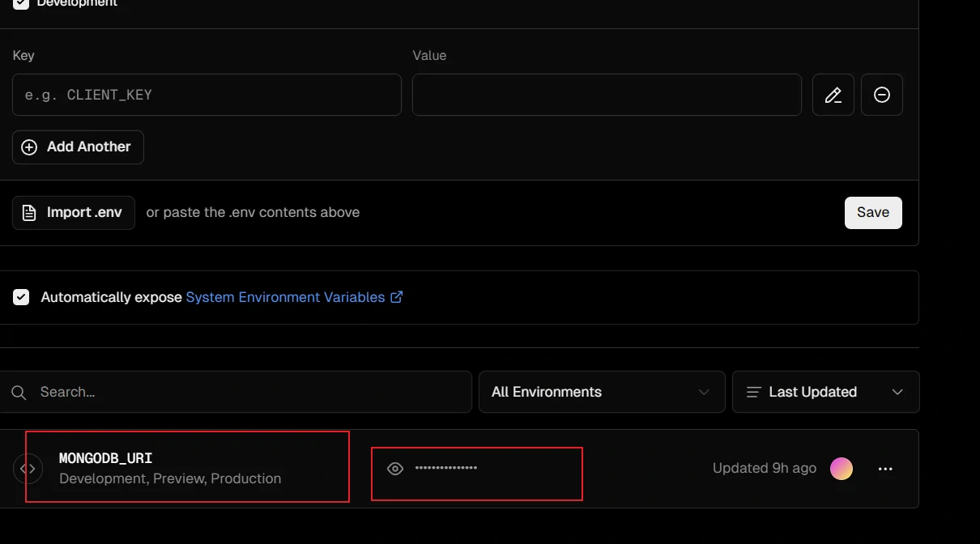Click into the Value input field

click(606, 95)
